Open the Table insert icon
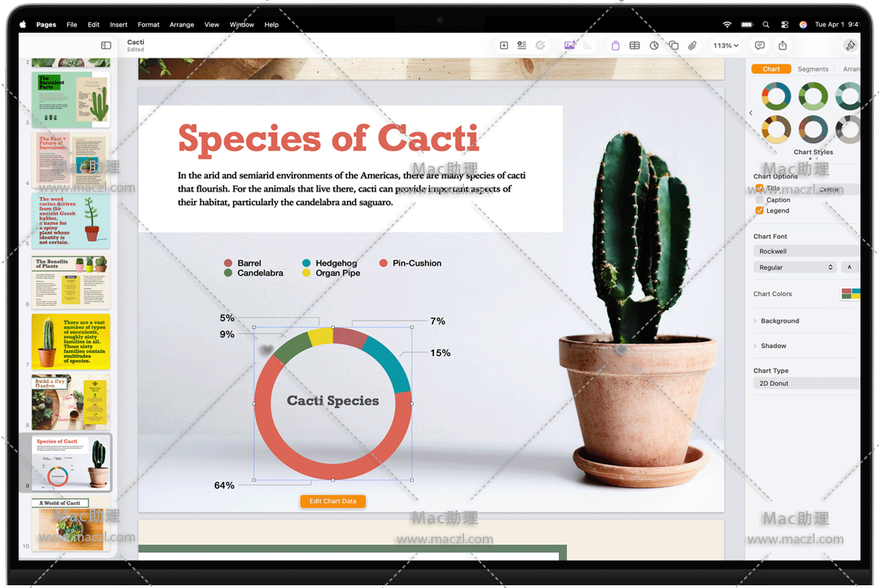This screenshot has height=588, width=879. (635, 46)
